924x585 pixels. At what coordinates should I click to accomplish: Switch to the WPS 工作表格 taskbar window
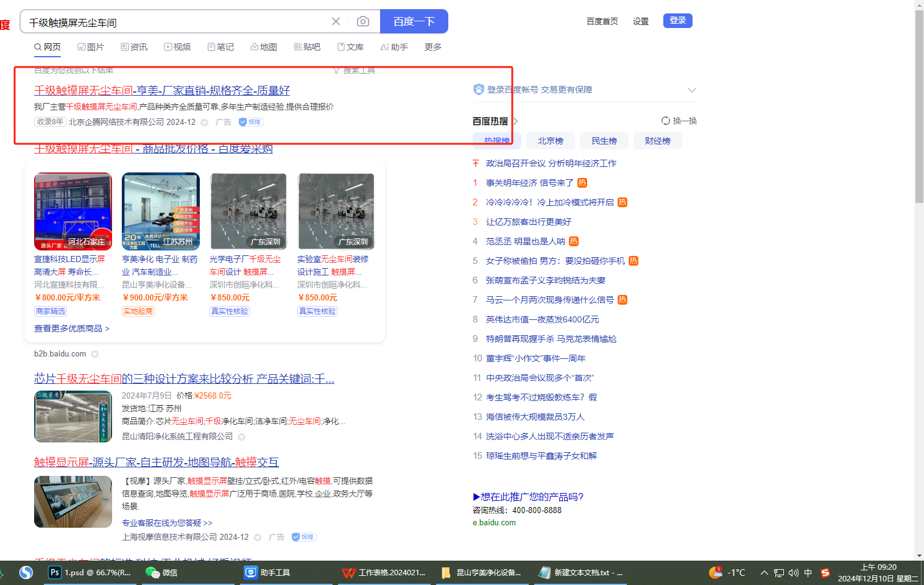point(384,573)
